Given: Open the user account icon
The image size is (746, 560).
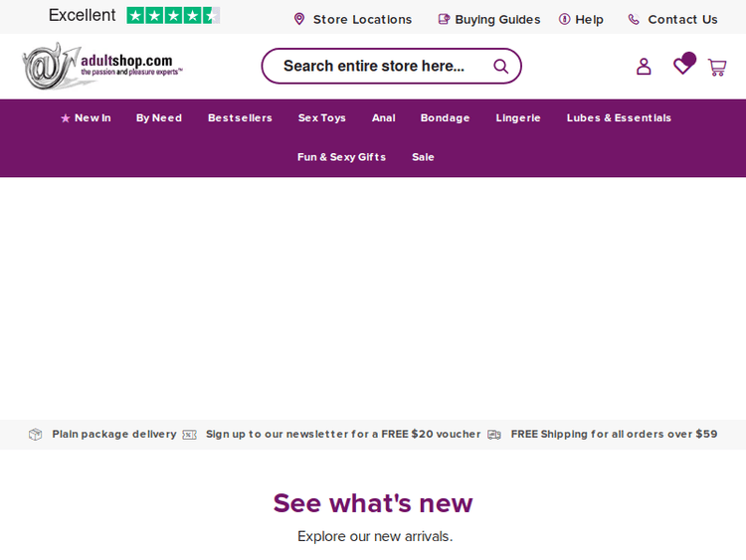Looking at the screenshot, I should [644, 67].
